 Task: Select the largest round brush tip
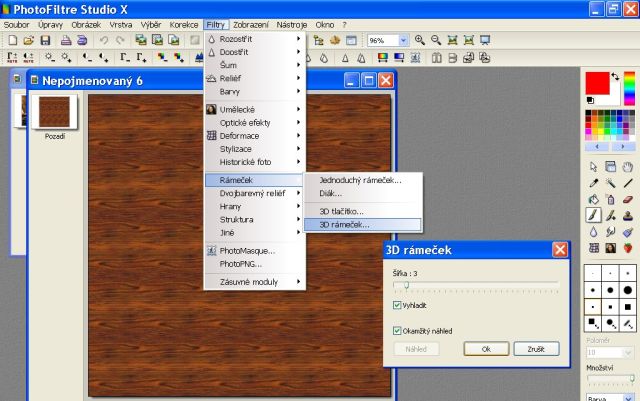click(x=628, y=290)
